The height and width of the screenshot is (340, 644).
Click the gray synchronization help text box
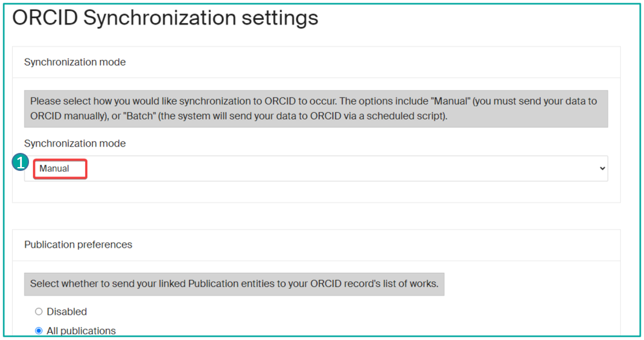click(316, 108)
